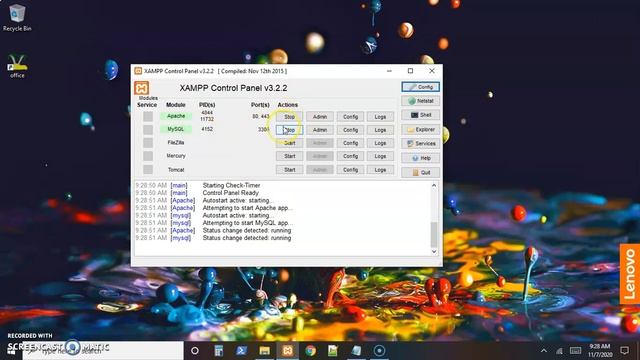This screenshot has height=360, width=640.
Task: Open calculator icon on taskbar
Action: pos(219,351)
